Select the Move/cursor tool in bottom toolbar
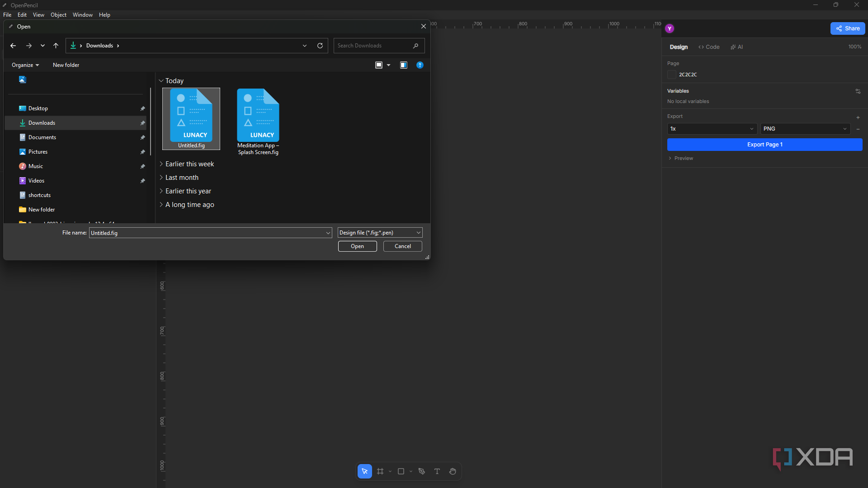868x488 pixels. coord(364,471)
